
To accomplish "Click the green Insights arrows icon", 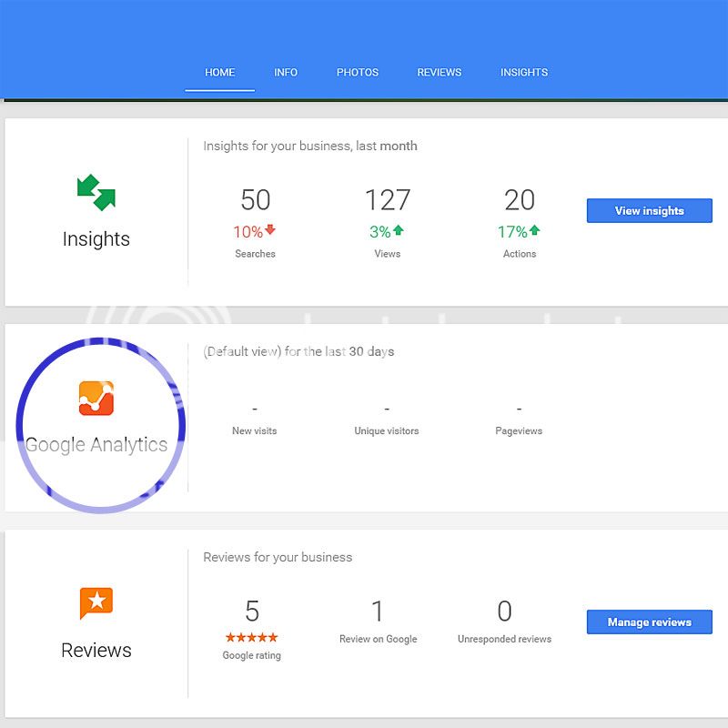I will [96, 192].
